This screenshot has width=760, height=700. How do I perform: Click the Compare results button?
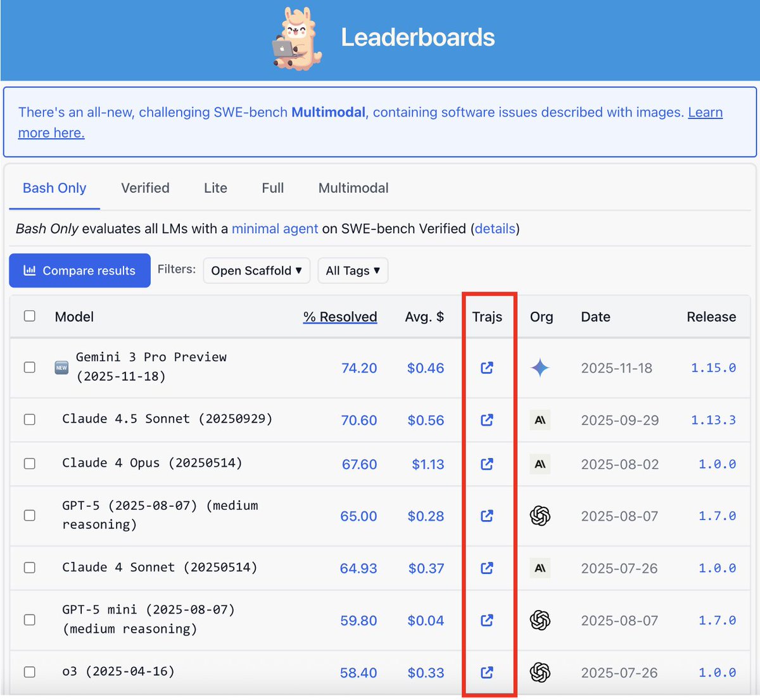tap(80, 270)
